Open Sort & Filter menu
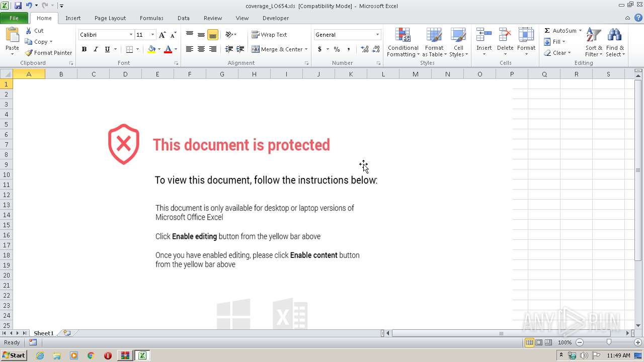Viewport: 644px width, 362px height. tap(594, 42)
